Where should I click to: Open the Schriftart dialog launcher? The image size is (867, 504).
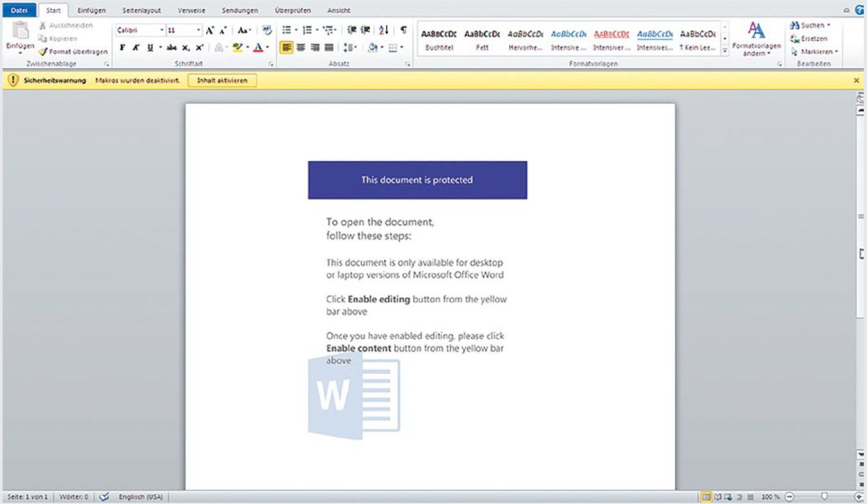(271, 64)
